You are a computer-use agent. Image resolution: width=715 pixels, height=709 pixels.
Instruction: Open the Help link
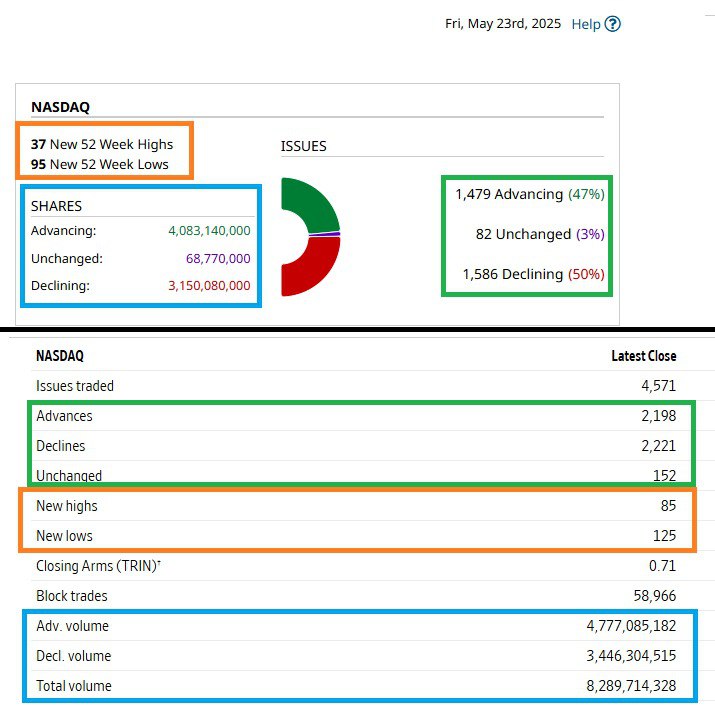coord(586,24)
